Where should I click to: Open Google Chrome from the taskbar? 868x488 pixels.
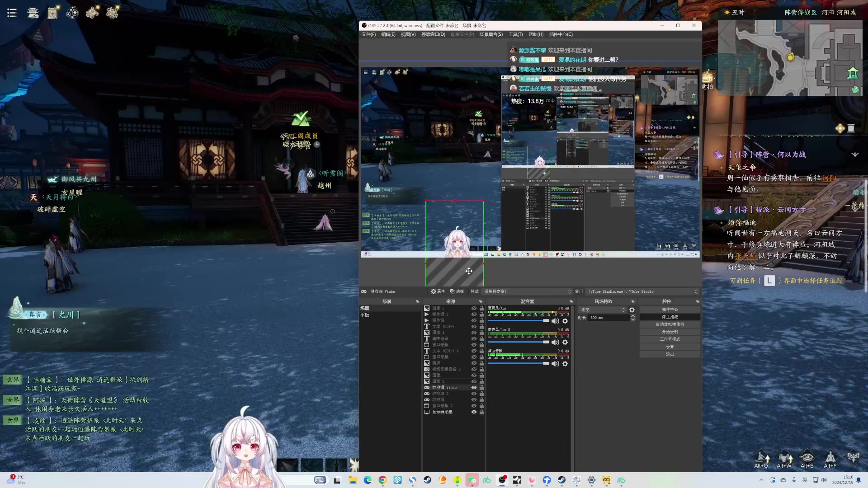382,480
